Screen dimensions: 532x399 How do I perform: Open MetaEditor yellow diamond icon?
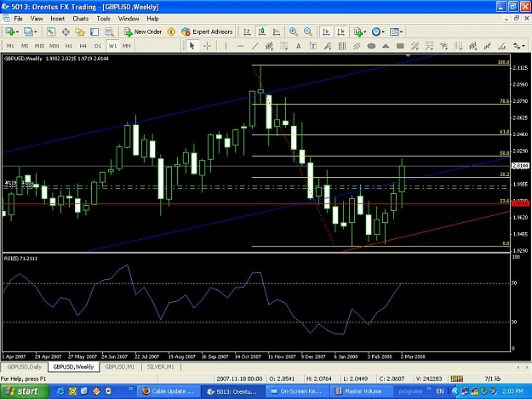(x=171, y=31)
